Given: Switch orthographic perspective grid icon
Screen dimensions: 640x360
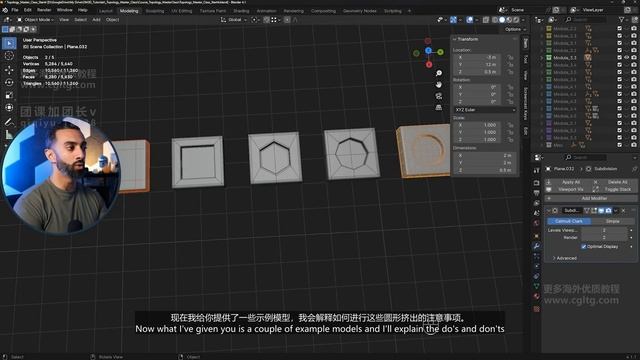Looking at the screenshot, I should pos(439,107).
